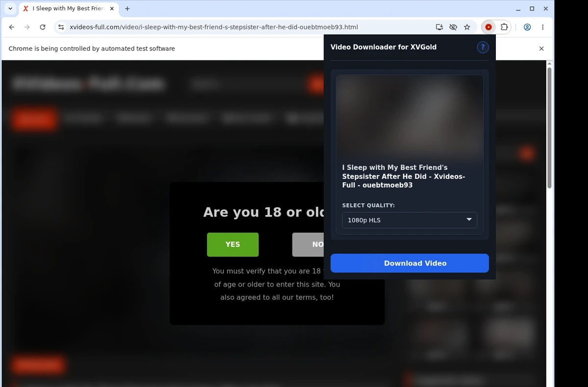Expand the 1080p HLS quality dropdown
Screen dimensions: 588x387
[x=410, y=220]
